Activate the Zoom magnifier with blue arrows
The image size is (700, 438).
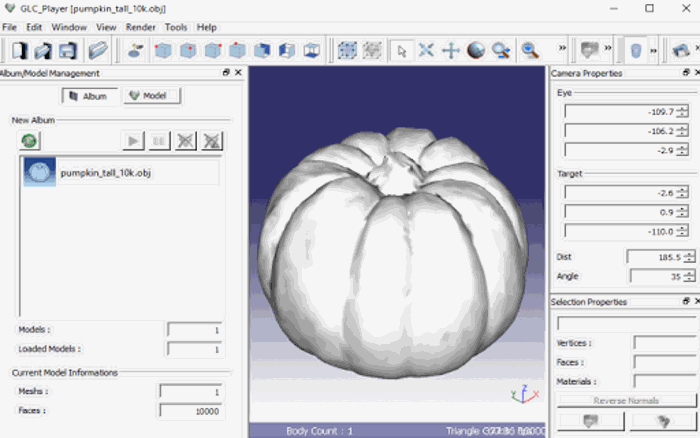point(501,50)
